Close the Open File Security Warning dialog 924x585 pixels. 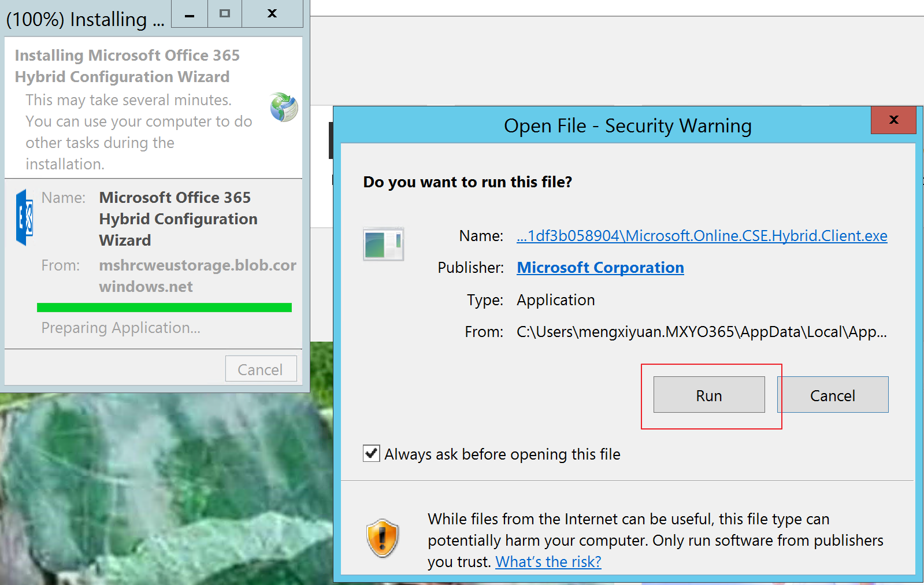(x=894, y=120)
